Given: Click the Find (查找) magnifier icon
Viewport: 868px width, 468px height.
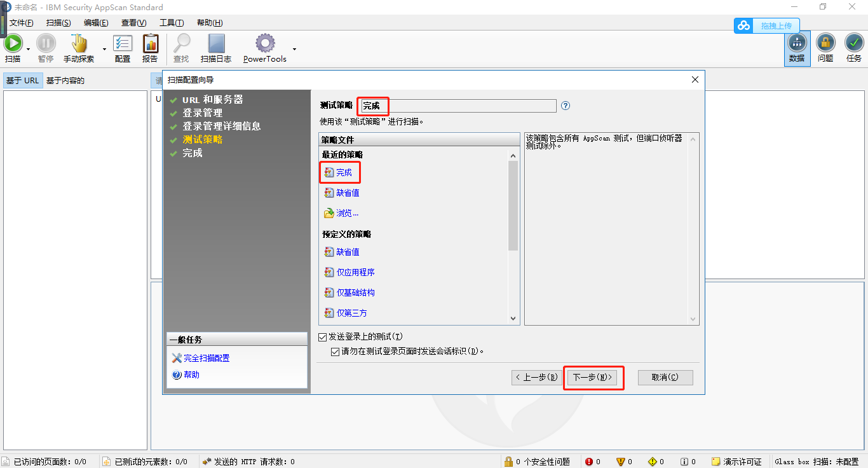Looking at the screenshot, I should [x=182, y=43].
